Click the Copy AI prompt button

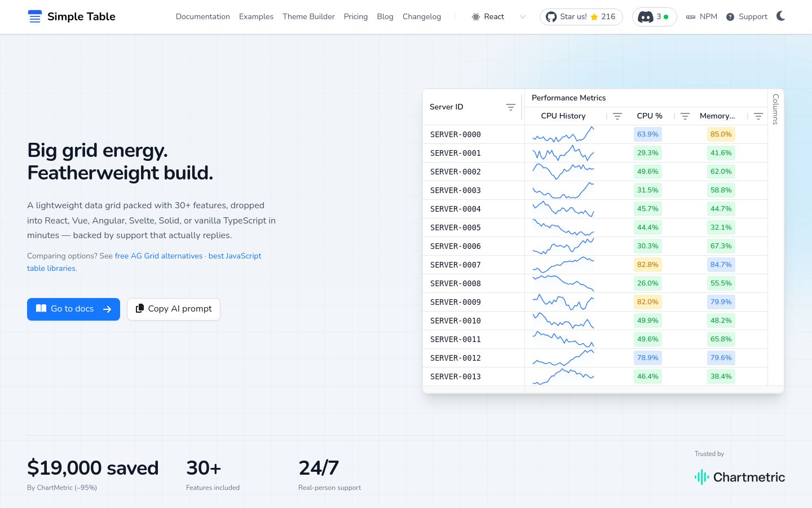tap(174, 309)
